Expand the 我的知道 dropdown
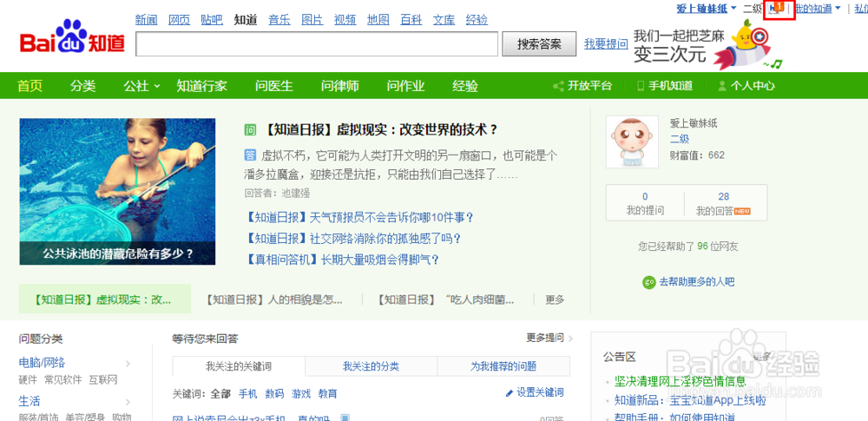868x421 pixels. (838, 9)
